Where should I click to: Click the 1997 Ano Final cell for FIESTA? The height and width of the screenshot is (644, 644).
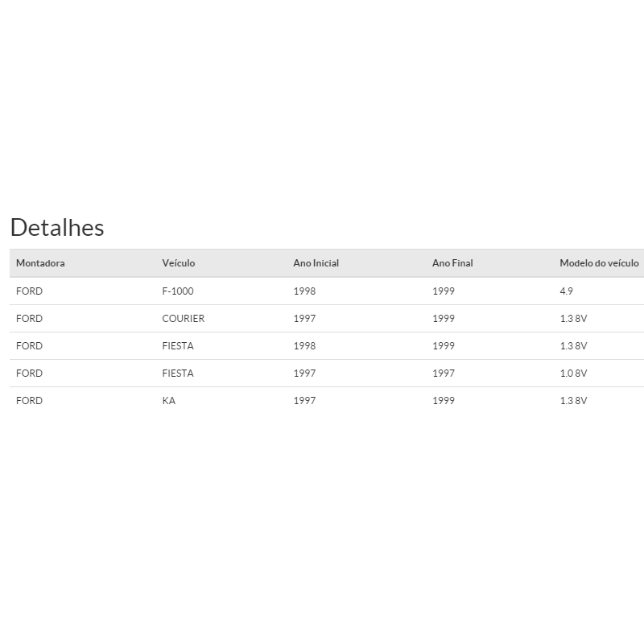coord(444,374)
